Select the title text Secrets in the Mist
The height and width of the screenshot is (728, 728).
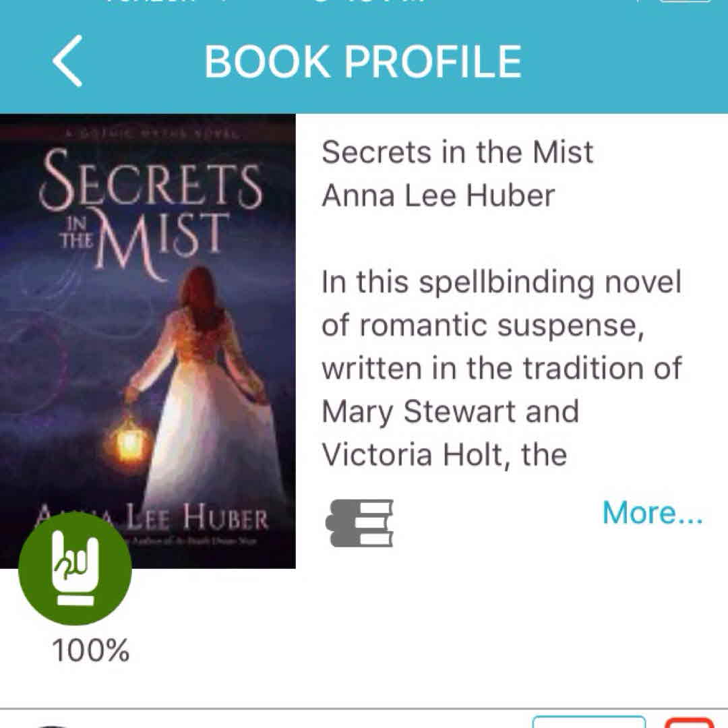457,152
